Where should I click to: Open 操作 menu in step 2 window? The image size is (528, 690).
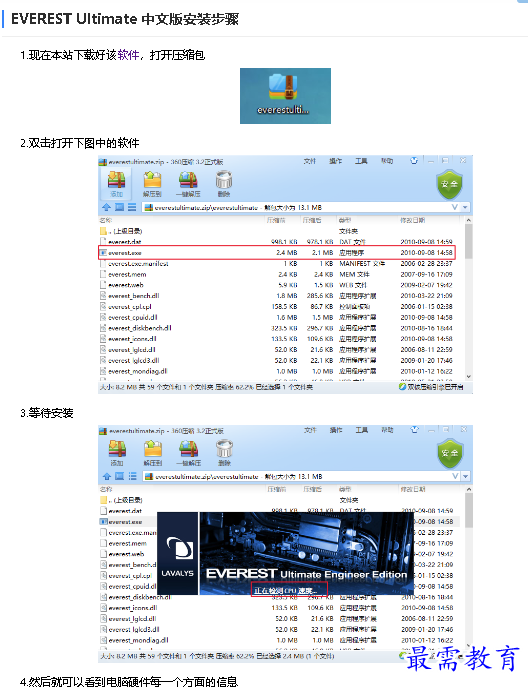click(x=335, y=161)
